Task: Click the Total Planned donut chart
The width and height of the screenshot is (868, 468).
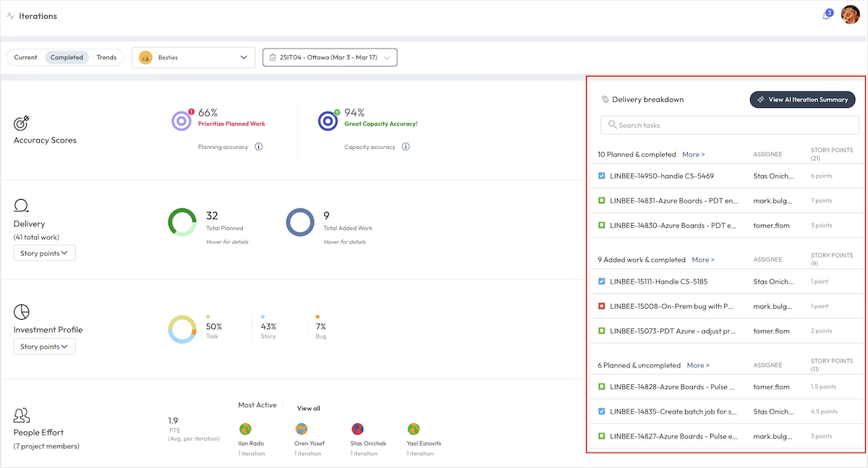Action: [x=182, y=223]
